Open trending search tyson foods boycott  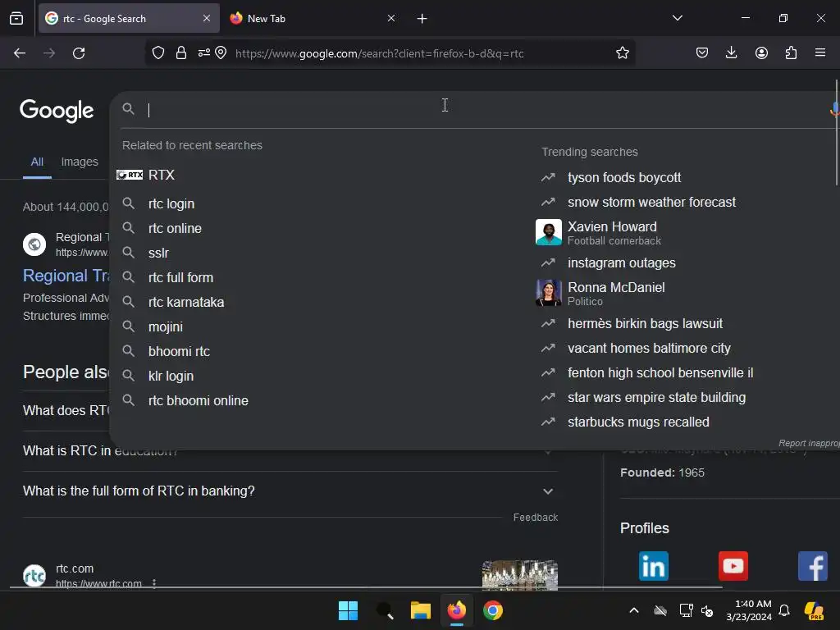624,177
